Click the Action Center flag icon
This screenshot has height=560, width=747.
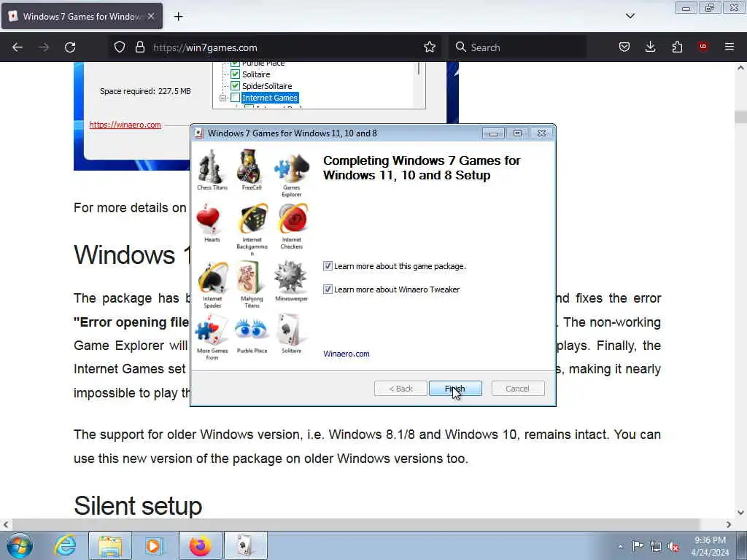pos(638,545)
